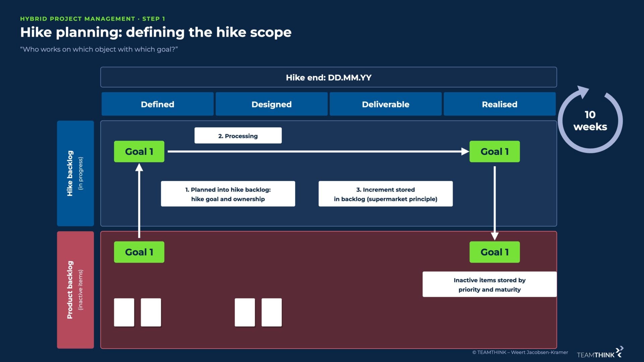Click Goal 1 in Hike backlog Defined column
The image size is (644, 362).
(139, 152)
